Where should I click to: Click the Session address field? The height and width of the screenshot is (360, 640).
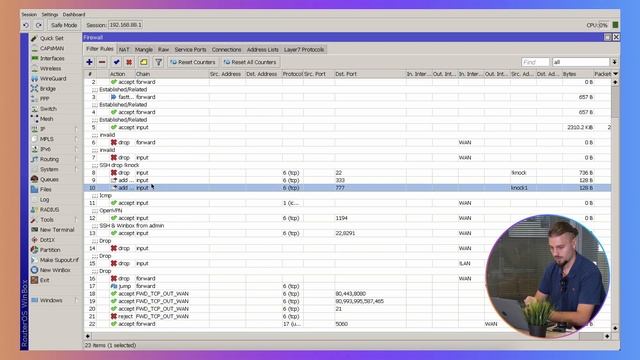coord(125,25)
